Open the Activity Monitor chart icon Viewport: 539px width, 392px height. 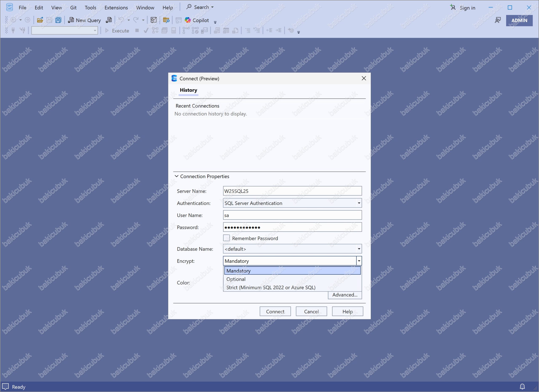[x=154, y=20]
